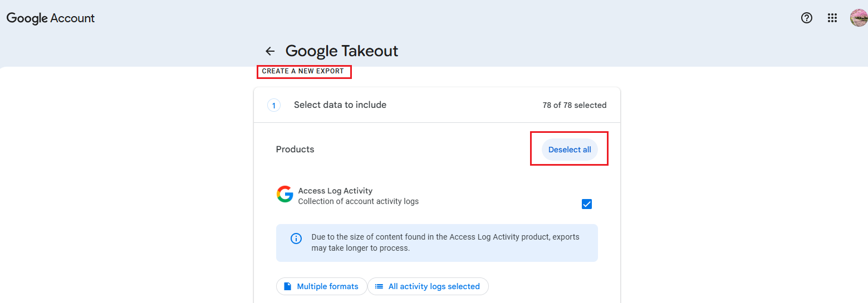This screenshot has height=303, width=868.
Task: Open the Google apps grid launcher
Action: (x=832, y=18)
